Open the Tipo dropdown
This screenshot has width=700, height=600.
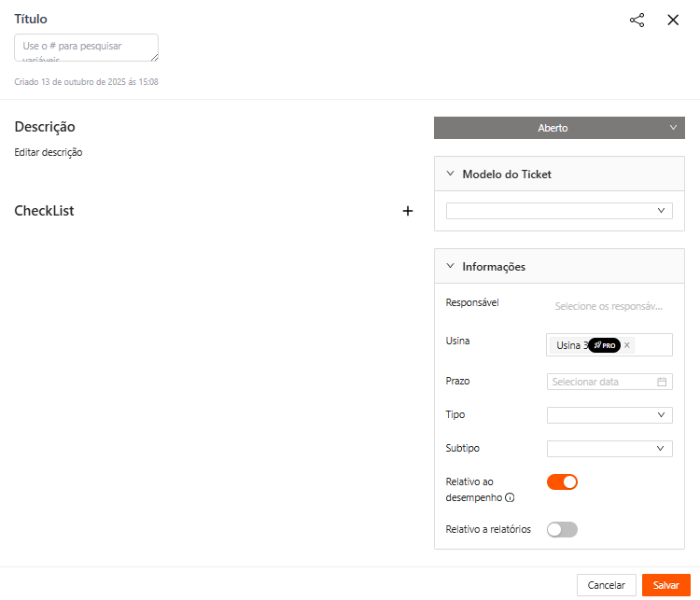(609, 414)
